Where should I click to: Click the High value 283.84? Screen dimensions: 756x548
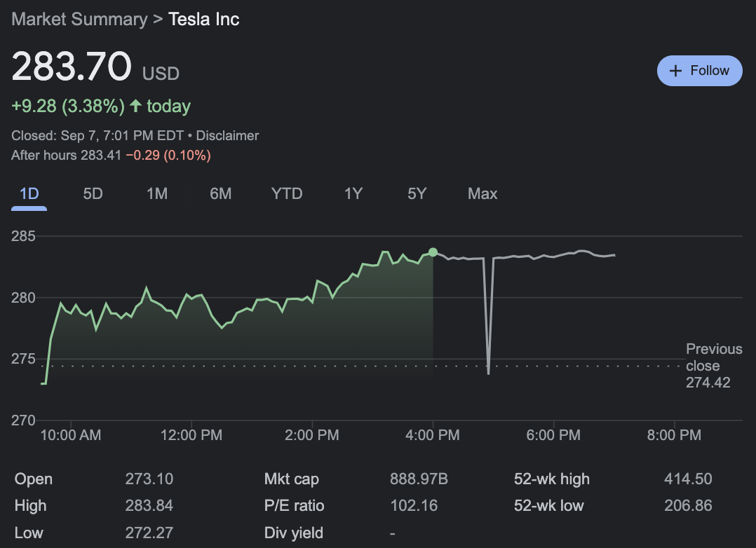[149, 505]
